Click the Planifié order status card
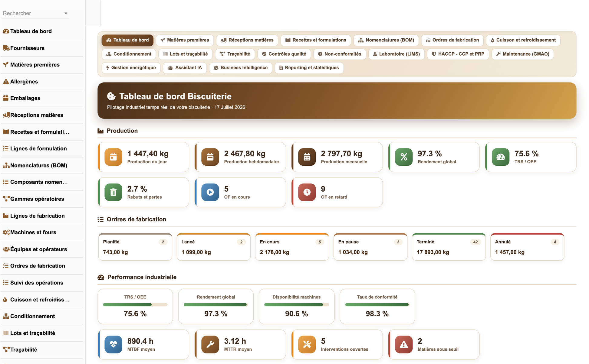Screen dimensions: 589x364 coord(135,247)
